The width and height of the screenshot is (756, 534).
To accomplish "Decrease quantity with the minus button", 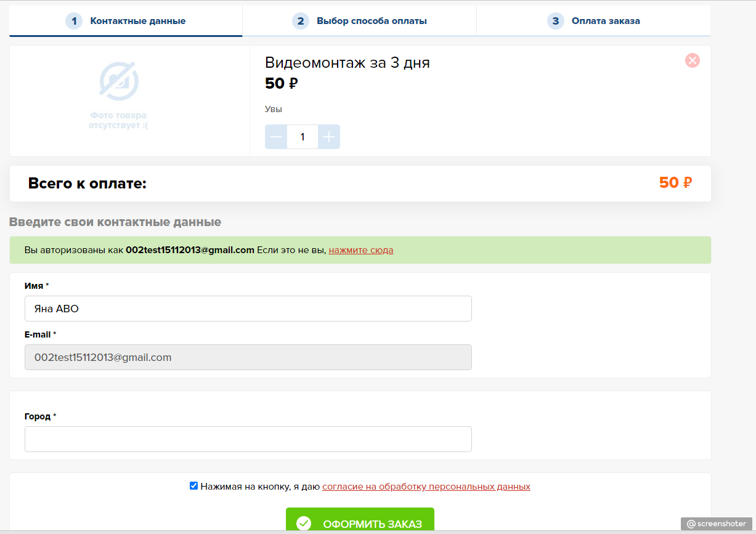I will click(276, 137).
